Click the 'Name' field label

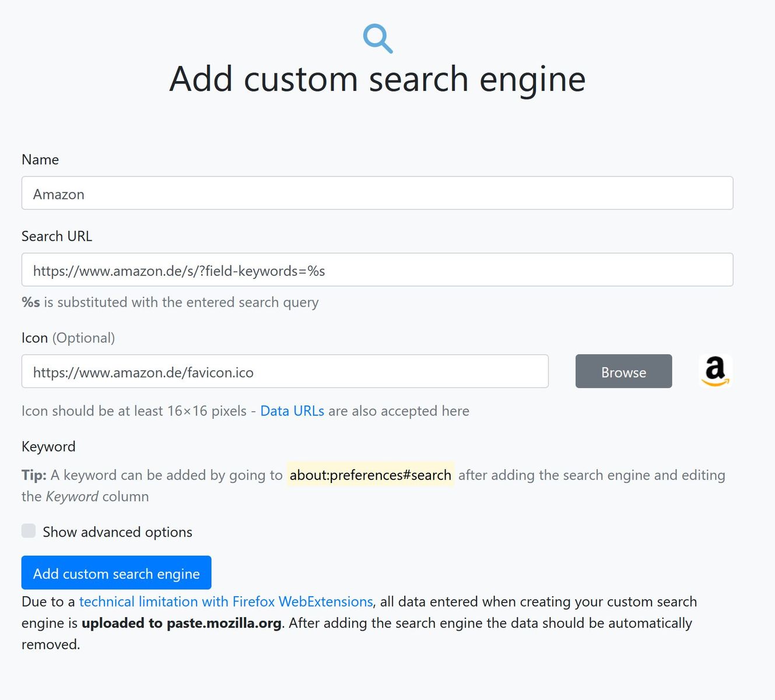tap(40, 159)
